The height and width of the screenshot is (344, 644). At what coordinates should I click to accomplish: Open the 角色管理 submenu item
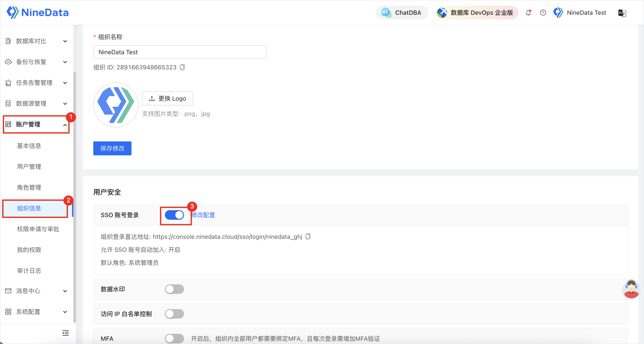(x=29, y=187)
